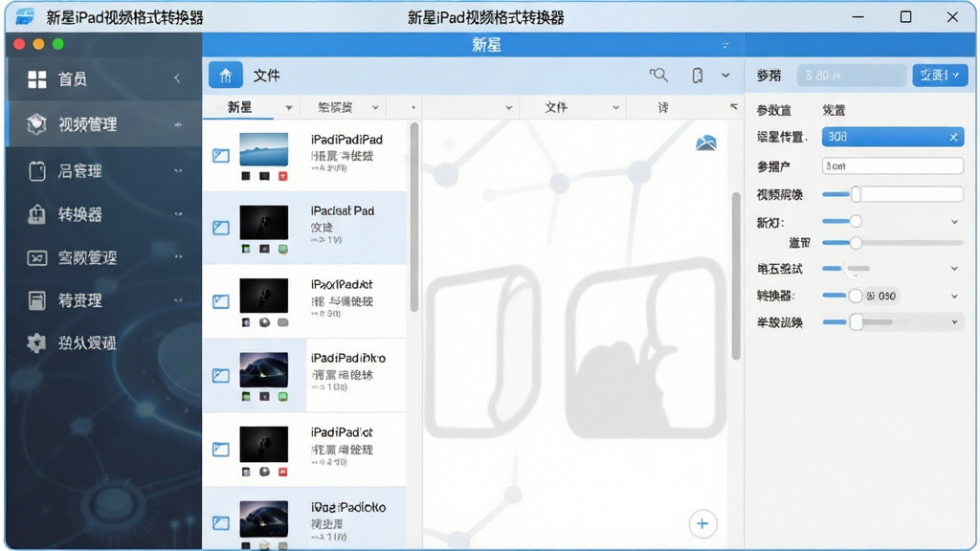Image resolution: width=980 pixels, height=551 pixels.
Task: Open thumbnail of iPadiPadiblro video
Action: pyautogui.click(x=264, y=370)
